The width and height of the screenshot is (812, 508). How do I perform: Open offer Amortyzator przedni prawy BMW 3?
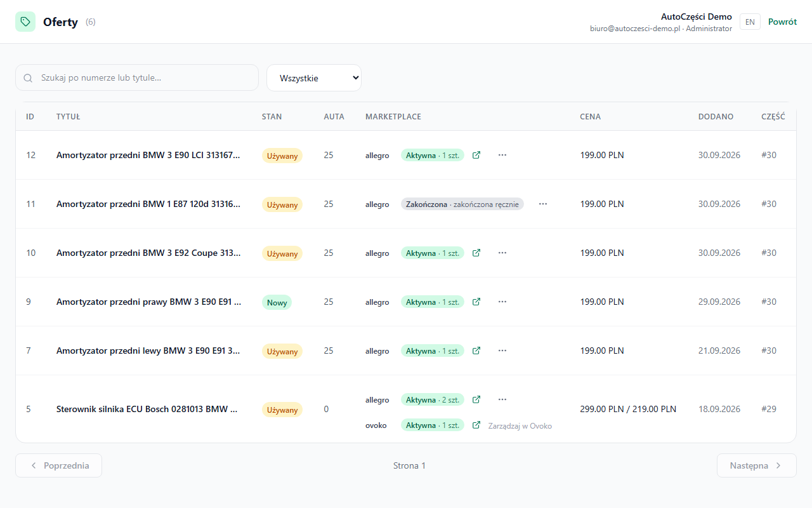148,302
